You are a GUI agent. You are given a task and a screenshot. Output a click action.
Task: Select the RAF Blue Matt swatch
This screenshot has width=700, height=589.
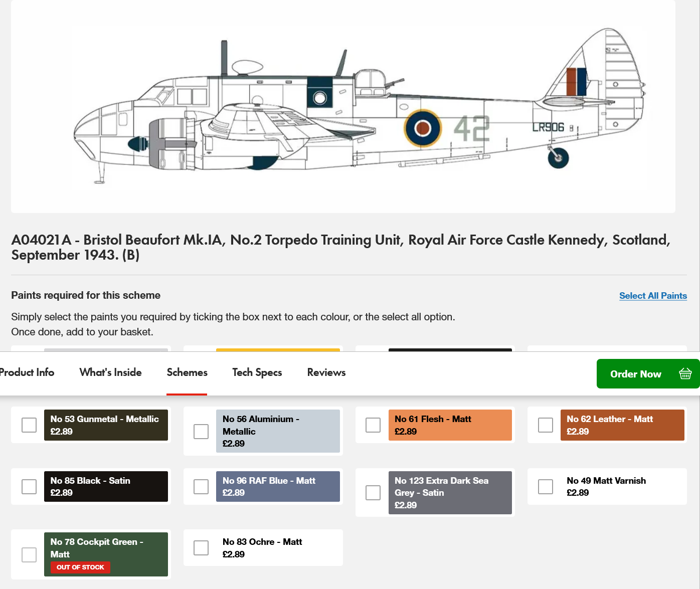(278, 486)
